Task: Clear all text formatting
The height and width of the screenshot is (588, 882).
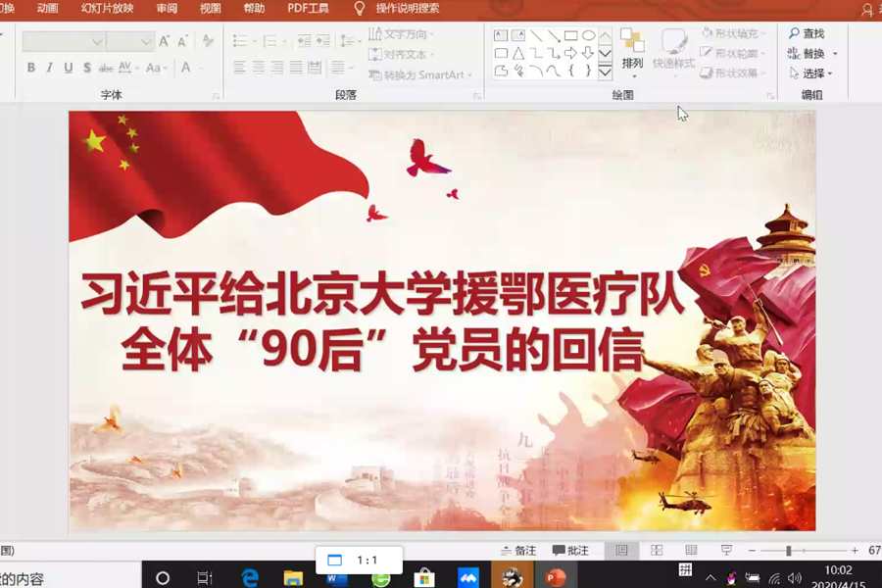Action: point(208,41)
